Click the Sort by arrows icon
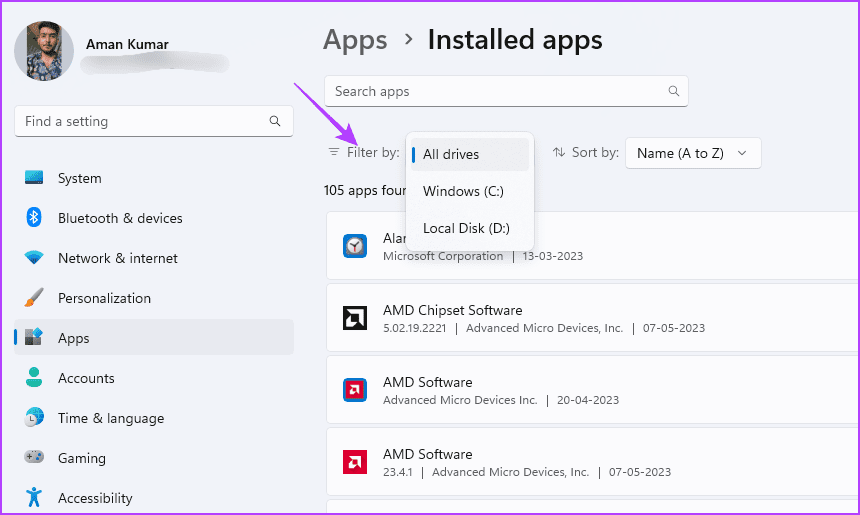Image resolution: width=860 pixels, height=515 pixels. [558, 152]
